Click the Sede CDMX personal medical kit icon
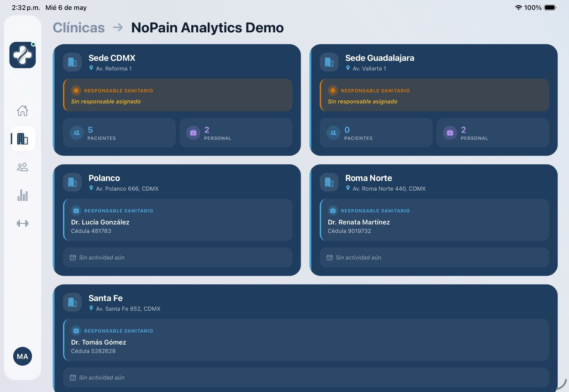The height and width of the screenshot is (392, 569). 193,133
